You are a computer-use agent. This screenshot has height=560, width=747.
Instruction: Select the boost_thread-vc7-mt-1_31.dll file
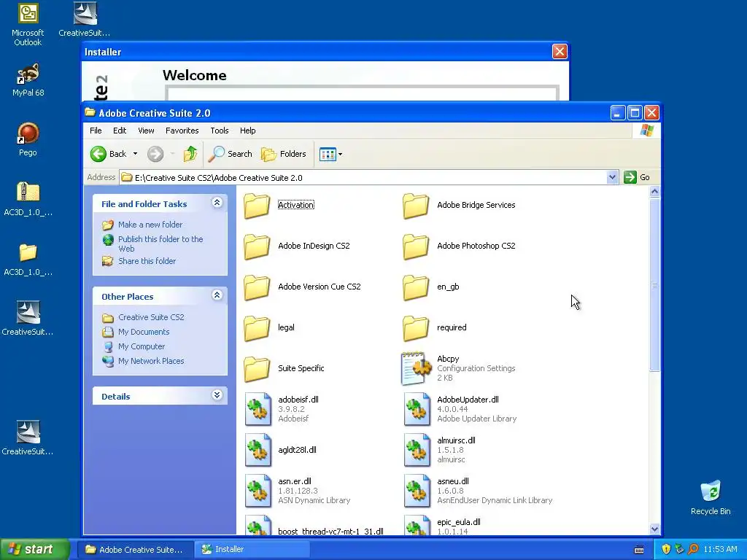[x=314, y=526]
